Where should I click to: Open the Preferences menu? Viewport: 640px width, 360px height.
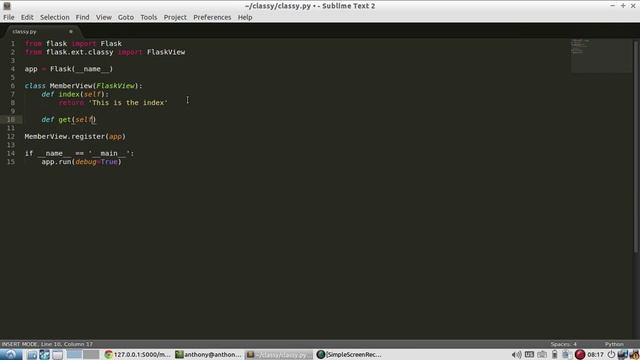tap(212, 17)
